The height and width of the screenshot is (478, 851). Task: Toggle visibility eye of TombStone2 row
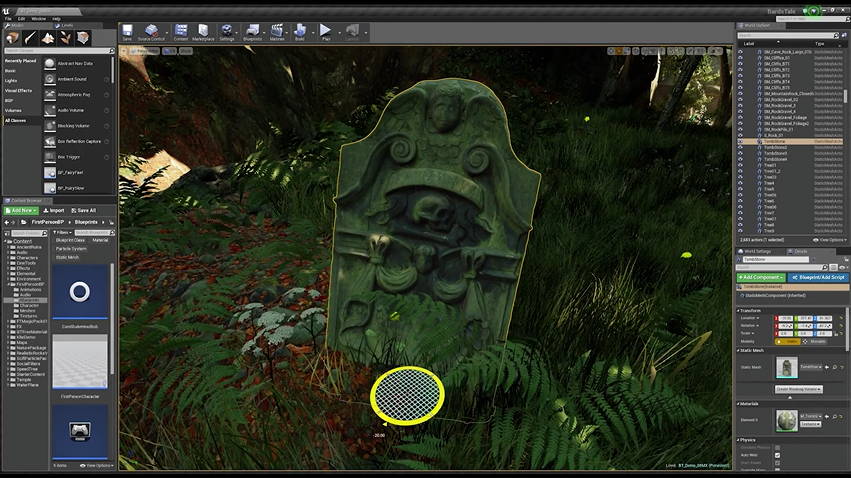point(740,147)
